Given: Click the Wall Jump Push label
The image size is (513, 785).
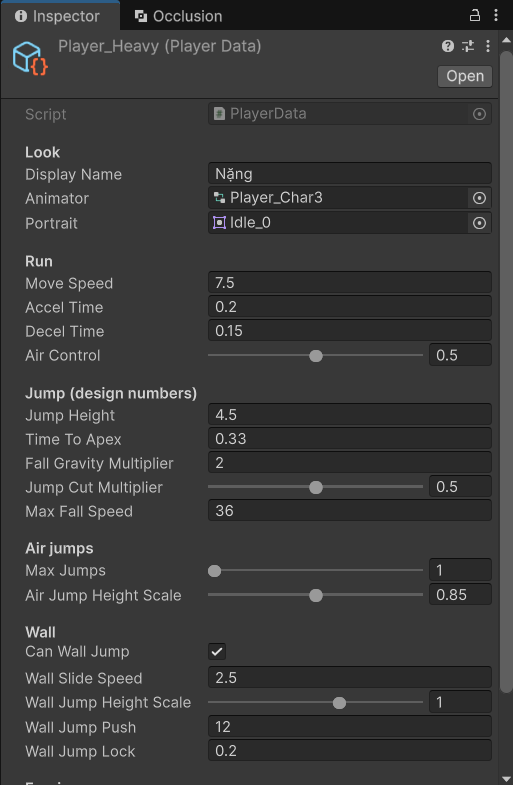Looking at the screenshot, I should pos(81,727).
